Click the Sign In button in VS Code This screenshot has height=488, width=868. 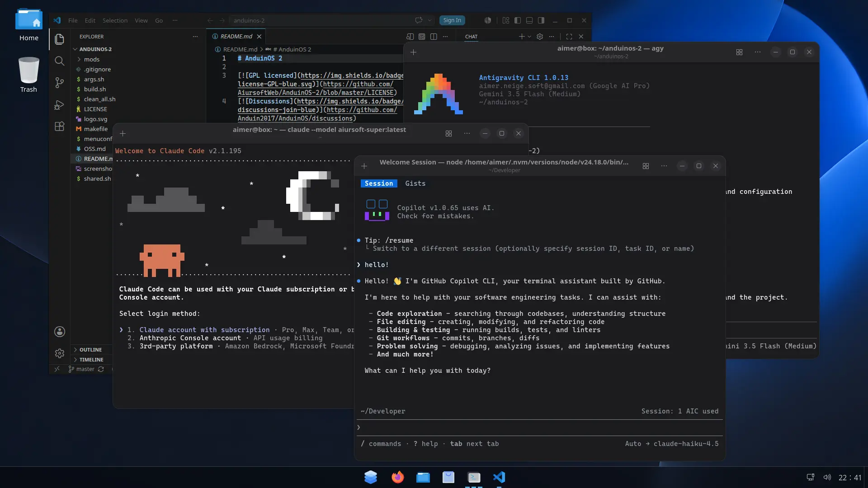452,20
